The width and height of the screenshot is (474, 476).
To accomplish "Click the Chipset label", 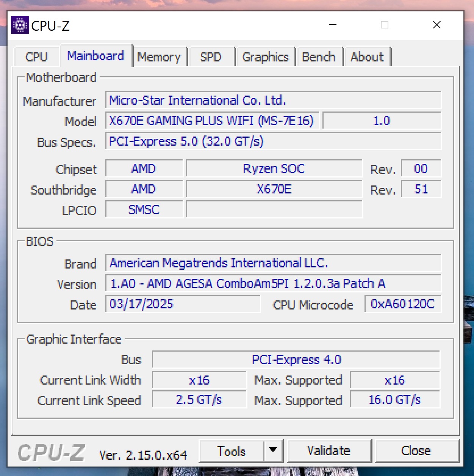I will pos(76,170).
